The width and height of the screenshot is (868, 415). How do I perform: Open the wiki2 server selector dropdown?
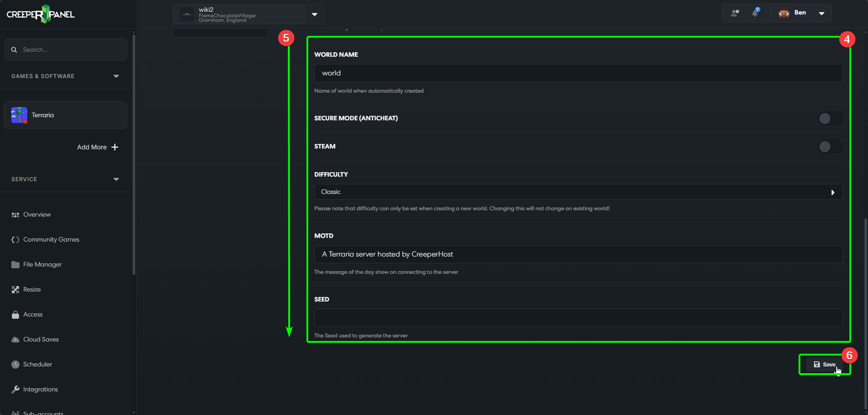(x=314, y=14)
